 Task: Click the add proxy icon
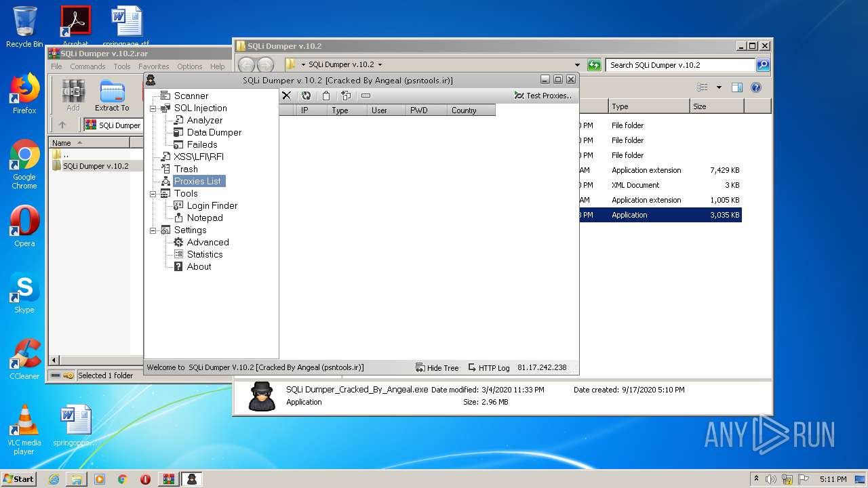346,96
